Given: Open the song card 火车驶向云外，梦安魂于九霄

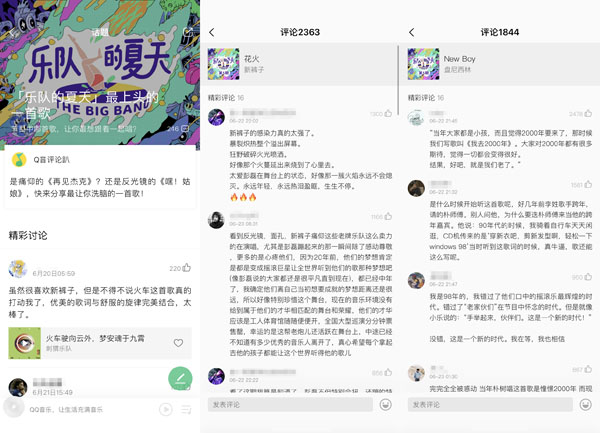Looking at the screenshot, I should [100, 343].
